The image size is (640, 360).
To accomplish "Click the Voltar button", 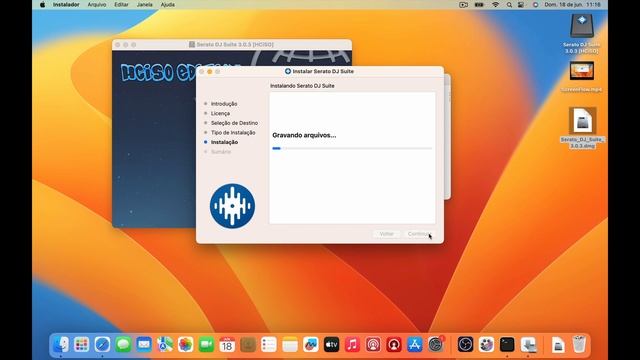I will (x=386, y=234).
